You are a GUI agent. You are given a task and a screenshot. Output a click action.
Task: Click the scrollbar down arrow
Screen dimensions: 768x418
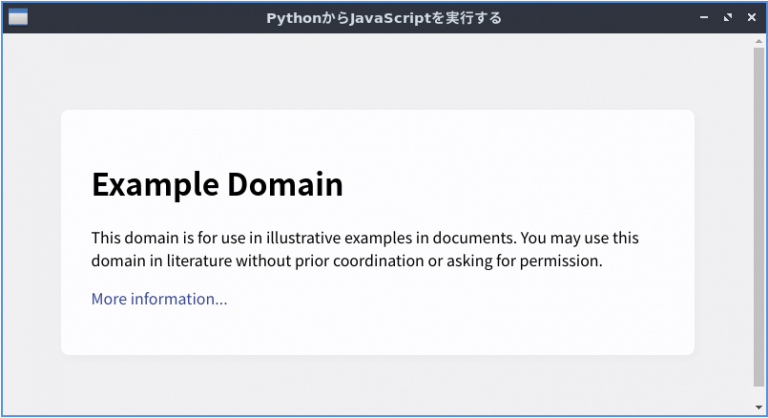coord(759,407)
